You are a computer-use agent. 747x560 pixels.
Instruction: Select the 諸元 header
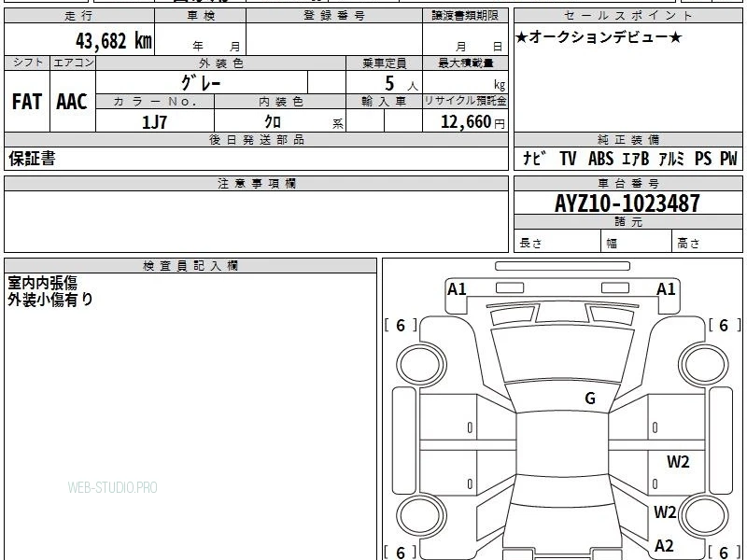click(x=627, y=222)
